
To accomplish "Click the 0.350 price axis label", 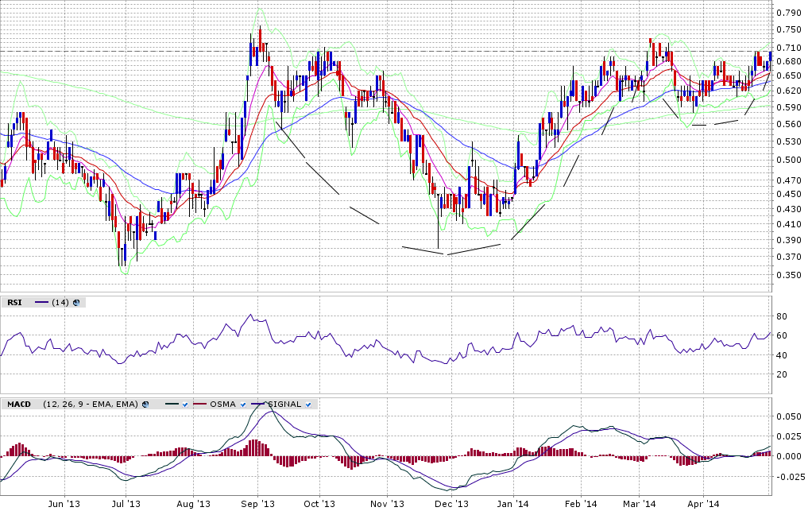I will click(x=787, y=275).
